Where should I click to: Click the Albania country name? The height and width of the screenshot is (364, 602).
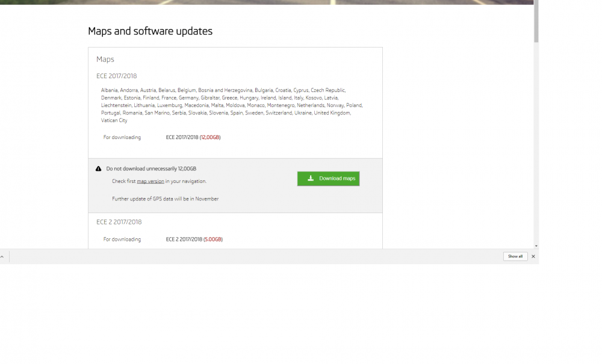pos(109,90)
